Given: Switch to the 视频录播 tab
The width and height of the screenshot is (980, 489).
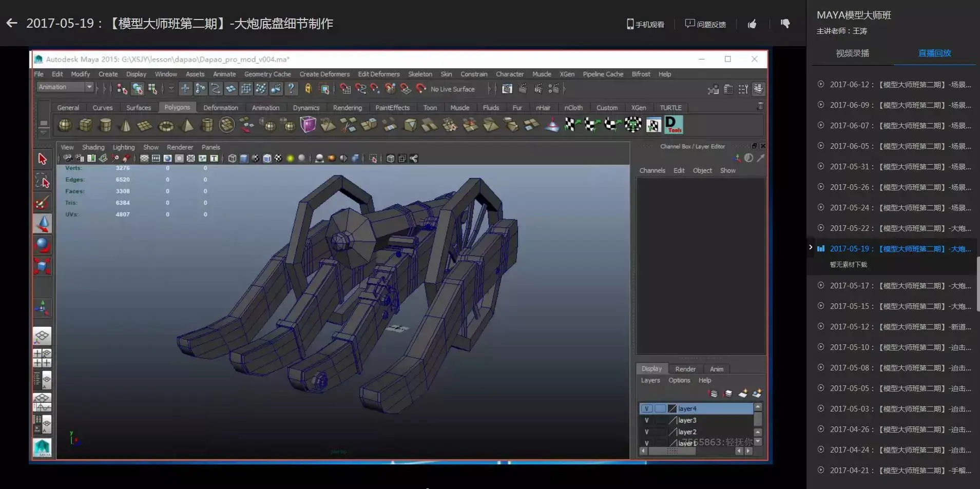Looking at the screenshot, I should 852,53.
